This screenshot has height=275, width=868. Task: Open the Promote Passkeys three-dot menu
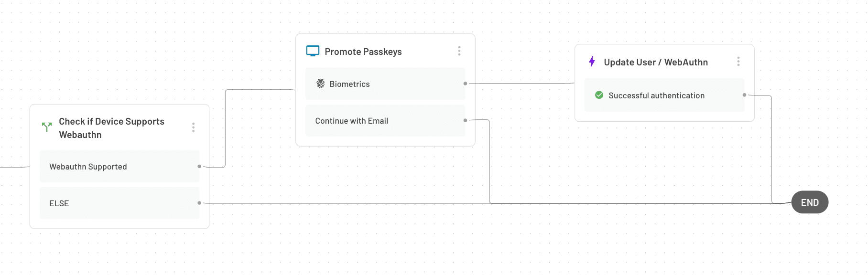(459, 51)
